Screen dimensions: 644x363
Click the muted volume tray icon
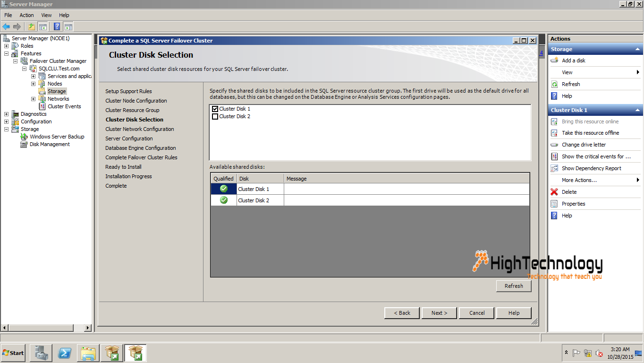tap(599, 353)
